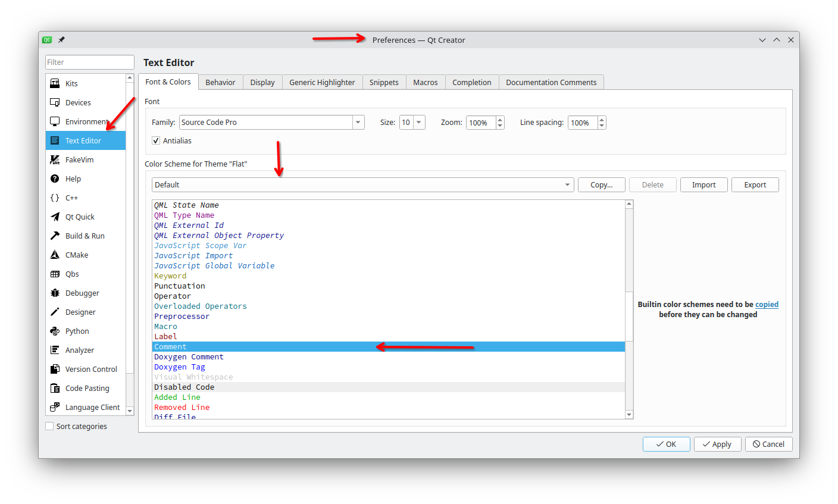Screen dimensions: 838x504
Task: Increase the Zoom percentage with up arrow
Action: click(x=500, y=119)
